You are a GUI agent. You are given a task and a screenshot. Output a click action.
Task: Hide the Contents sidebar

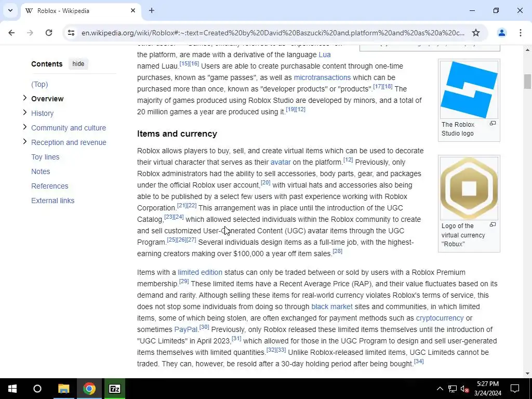coord(78,64)
